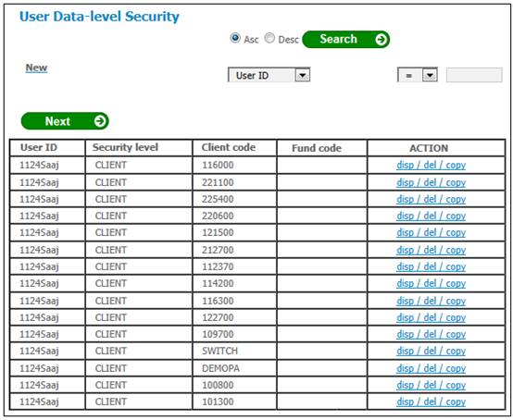513x420 pixels.
Task: Click the Security level column header
Action: tap(125, 147)
